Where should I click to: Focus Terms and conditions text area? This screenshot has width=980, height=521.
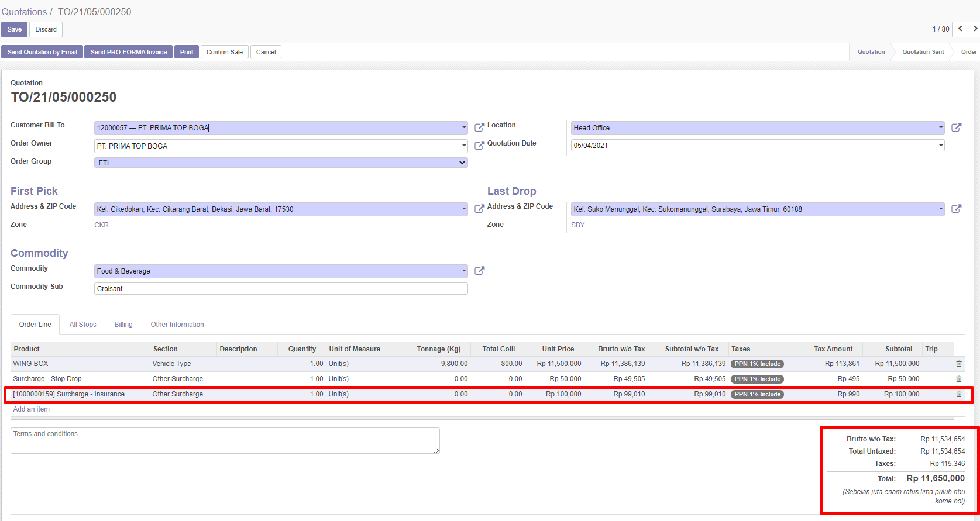pyautogui.click(x=225, y=440)
